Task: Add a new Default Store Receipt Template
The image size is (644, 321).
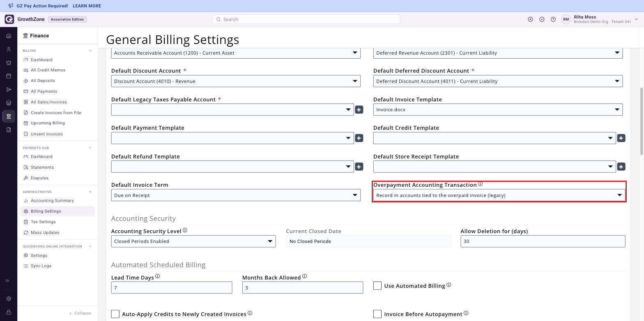Action: tap(621, 167)
